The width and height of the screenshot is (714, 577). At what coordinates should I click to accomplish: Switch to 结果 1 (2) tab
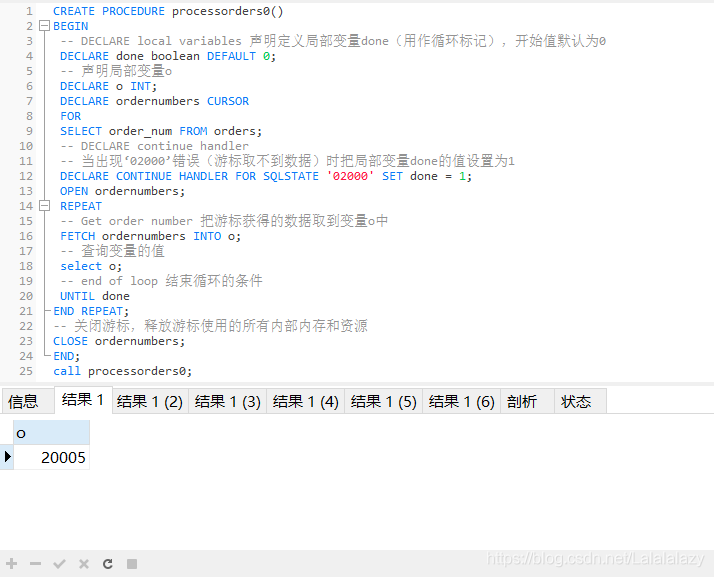tap(150, 401)
